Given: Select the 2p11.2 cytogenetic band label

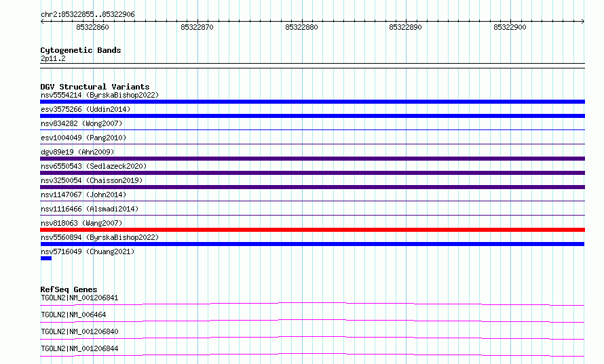Looking at the screenshot, I should click(x=53, y=58).
